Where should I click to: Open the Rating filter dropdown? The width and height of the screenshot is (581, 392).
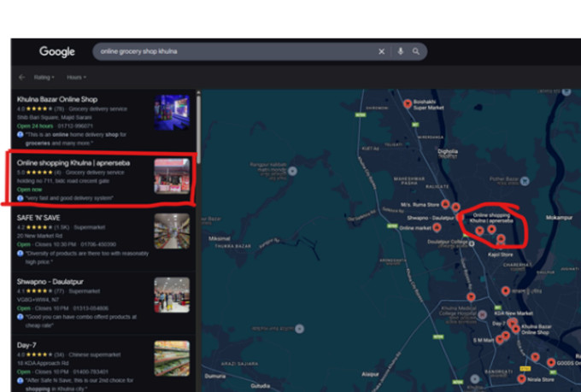click(44, 77)
